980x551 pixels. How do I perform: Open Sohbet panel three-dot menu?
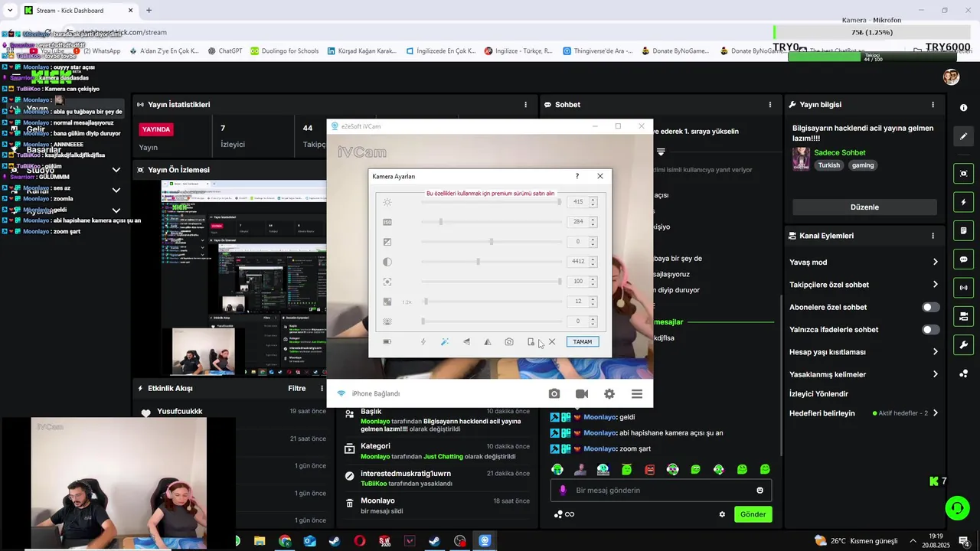click(x=770, y=105)
